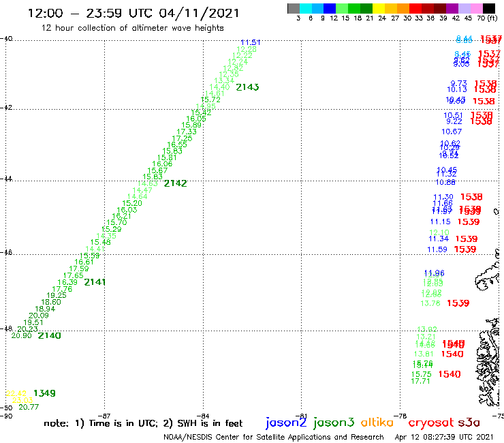Select the pink 45-70 ft legend swatch
Screen dimensions: 504x443
point(477,8)
